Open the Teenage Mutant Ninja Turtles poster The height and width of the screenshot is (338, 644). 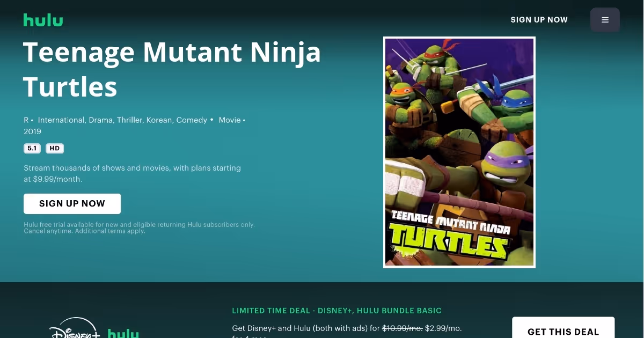click(x=459, y=152)
